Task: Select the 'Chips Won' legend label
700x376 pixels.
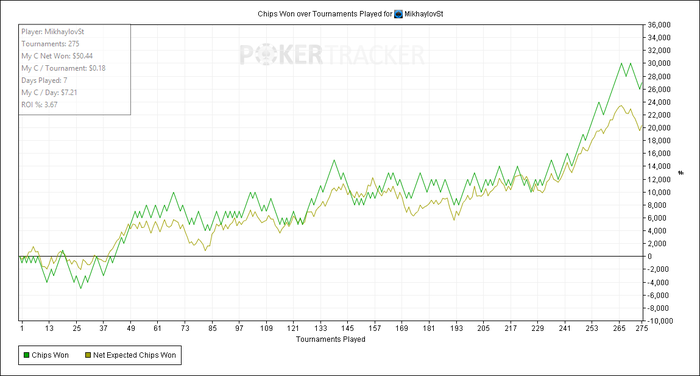Action: 50,355
